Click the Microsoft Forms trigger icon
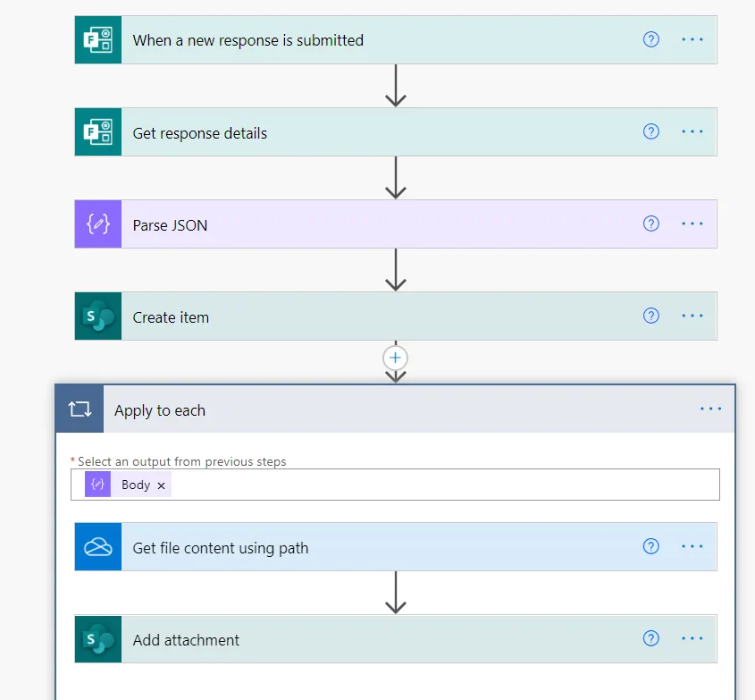Viewport: 755px width, 700px height. click(x=97, y=39)
